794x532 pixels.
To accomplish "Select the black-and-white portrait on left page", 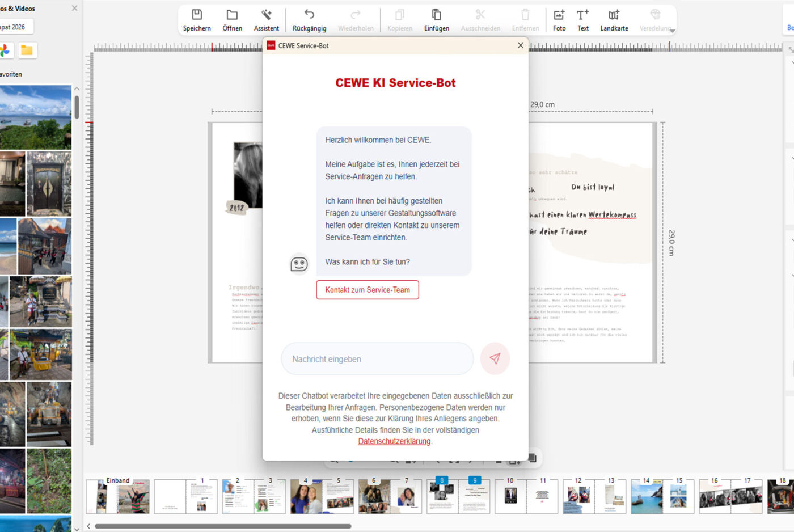I will 248,175.
